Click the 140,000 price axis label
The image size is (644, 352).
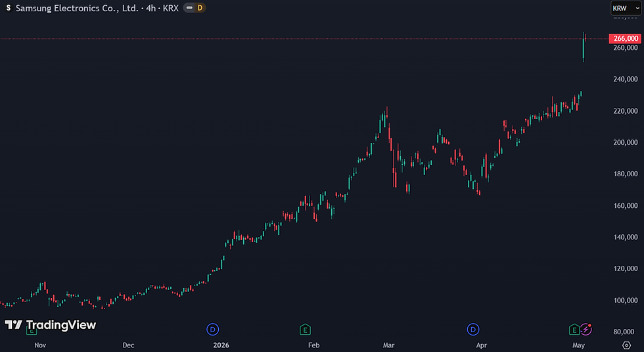click(x=625, y=237)
